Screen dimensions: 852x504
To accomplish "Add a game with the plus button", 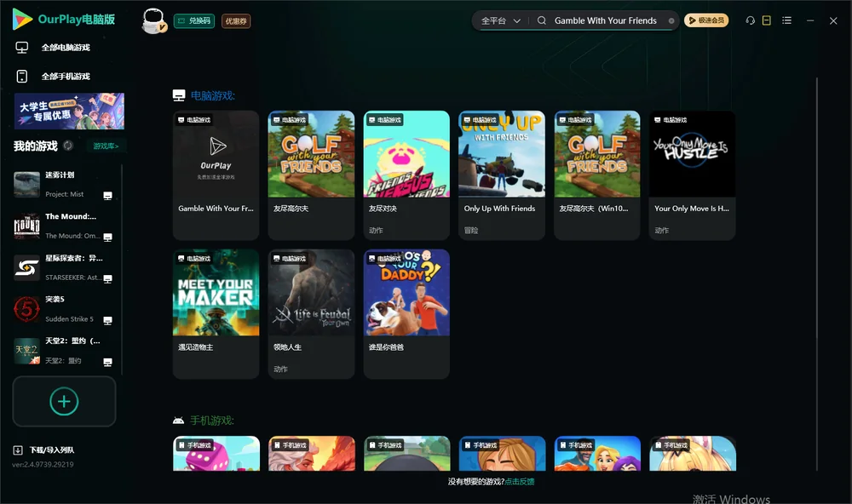I will tap(64, 401).
